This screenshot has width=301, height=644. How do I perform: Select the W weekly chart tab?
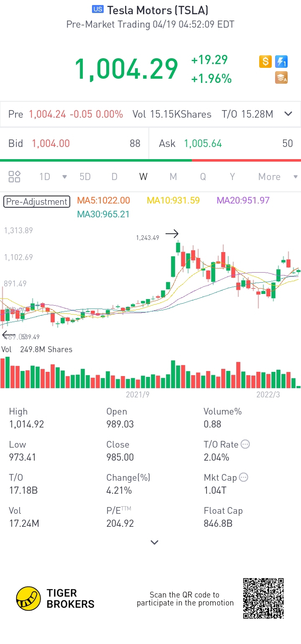point(143,177)
